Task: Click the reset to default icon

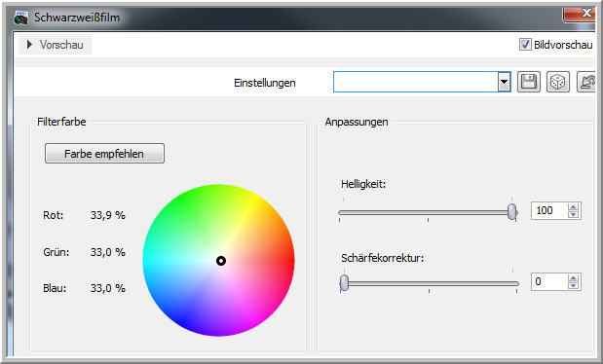Action: 586,82
